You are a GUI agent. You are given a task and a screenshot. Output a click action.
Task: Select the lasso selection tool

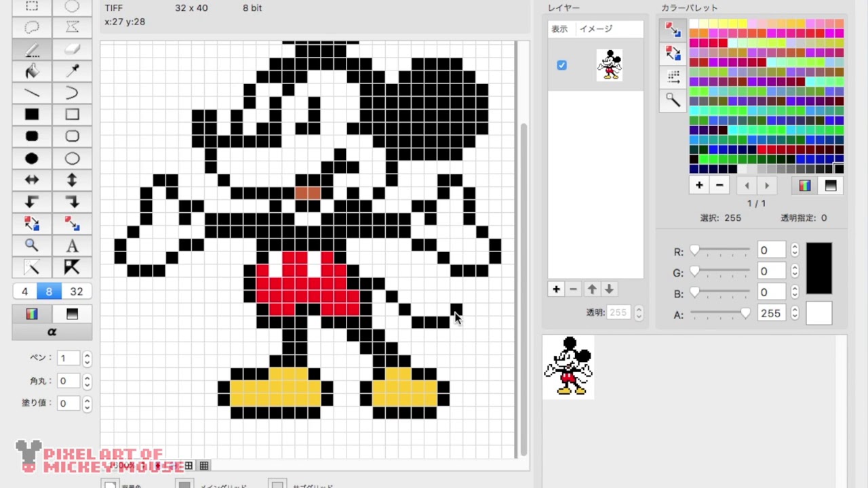pyautogui.click(x=32, y=27)
